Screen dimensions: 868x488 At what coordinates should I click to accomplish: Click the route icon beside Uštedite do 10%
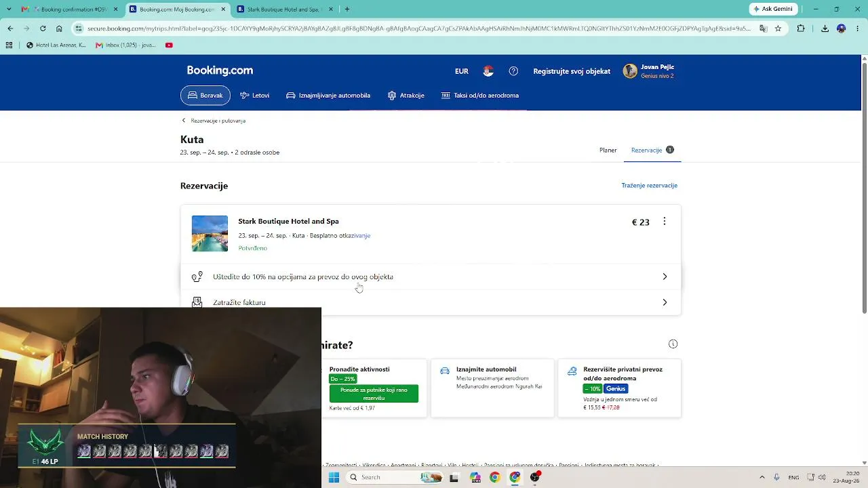197,277
